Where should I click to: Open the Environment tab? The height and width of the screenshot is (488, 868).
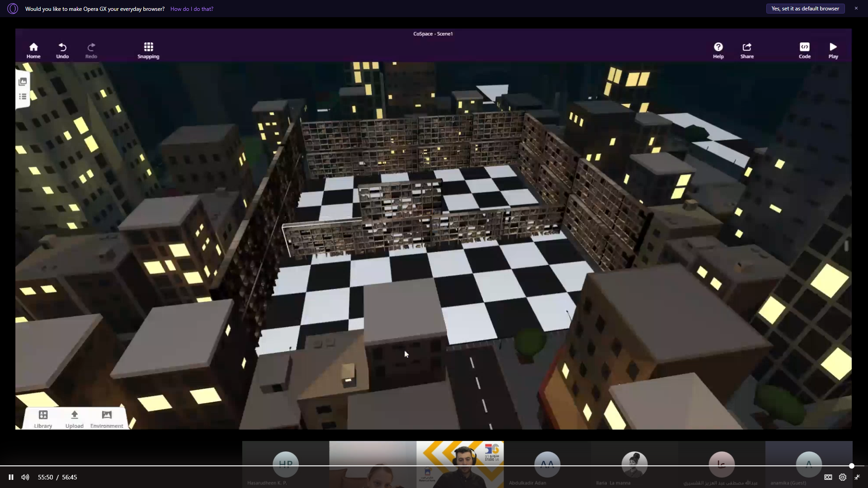107,419
